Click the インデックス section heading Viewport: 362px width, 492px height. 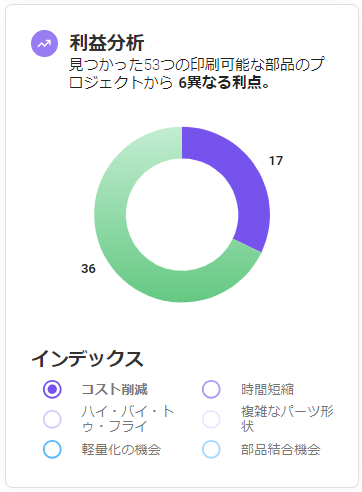click(87, 359)
